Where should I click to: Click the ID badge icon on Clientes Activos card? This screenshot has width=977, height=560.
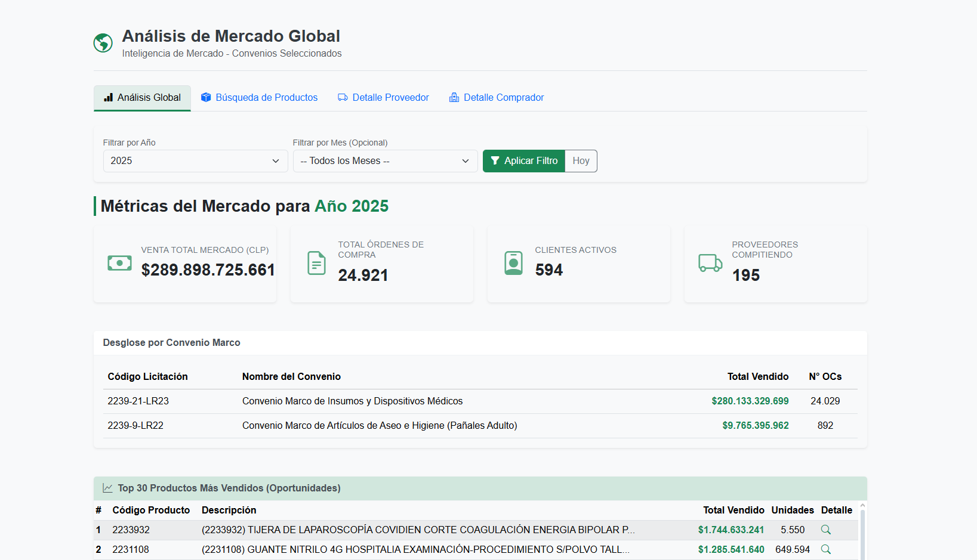tap(513, 262)
